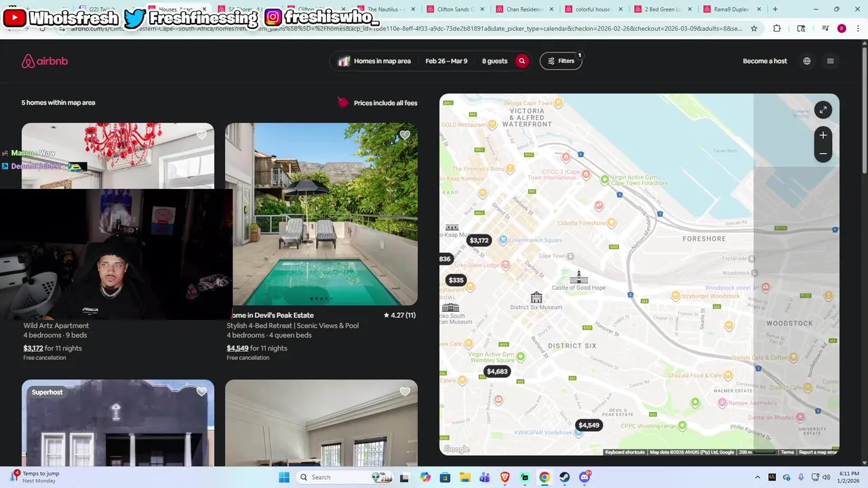Viewport: 868px width, 488px height.
Task: Click Prices include all fees label
Action: (x=385, y=103)
